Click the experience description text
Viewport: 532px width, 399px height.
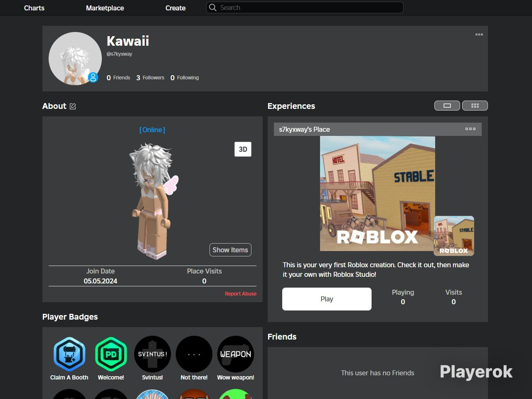pyautogui.click(x=376, y=269)
